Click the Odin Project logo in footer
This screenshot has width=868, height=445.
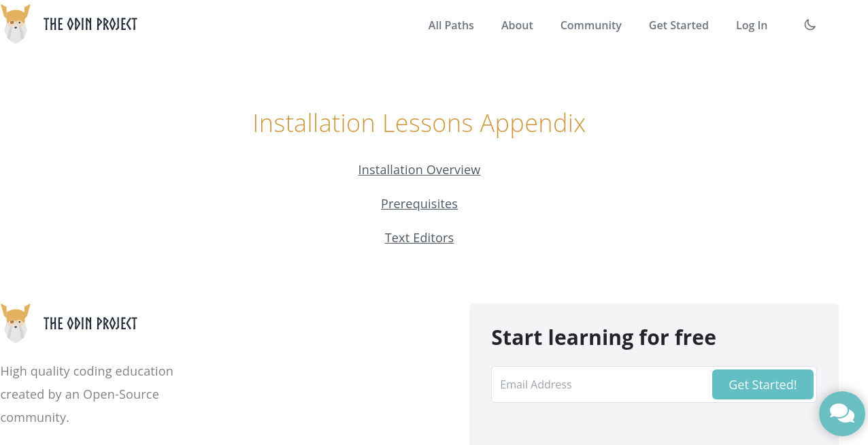coord(15,323)
